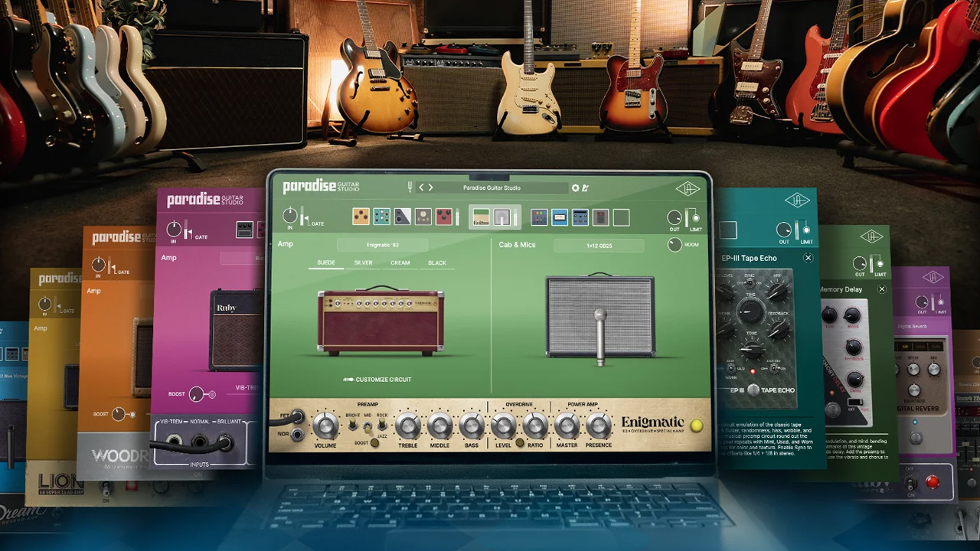Open the settings gear icon
This screenshot has height=551, width=980.
click(576, 187)
